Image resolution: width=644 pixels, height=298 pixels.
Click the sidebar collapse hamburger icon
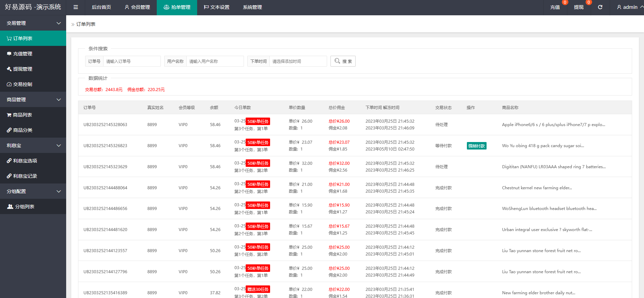coord(76,7)
